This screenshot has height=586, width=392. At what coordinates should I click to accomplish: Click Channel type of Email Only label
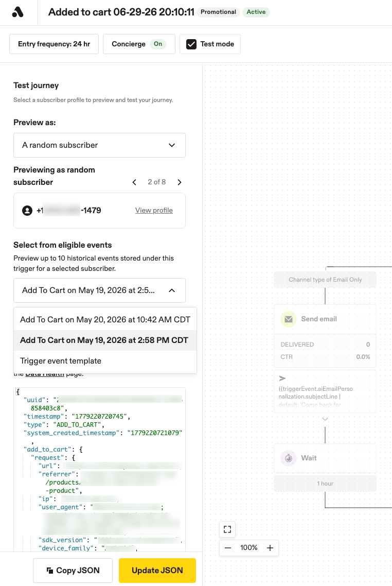pos(325,280)
